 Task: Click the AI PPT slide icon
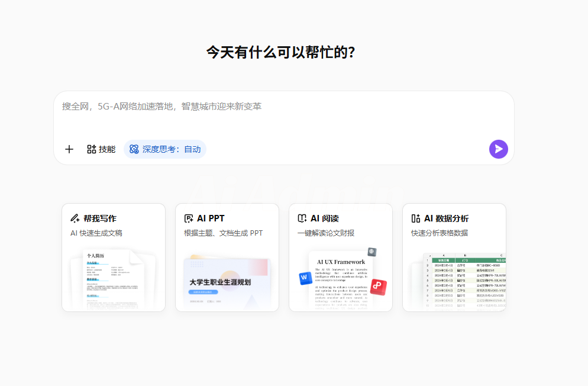click(189, 218)
